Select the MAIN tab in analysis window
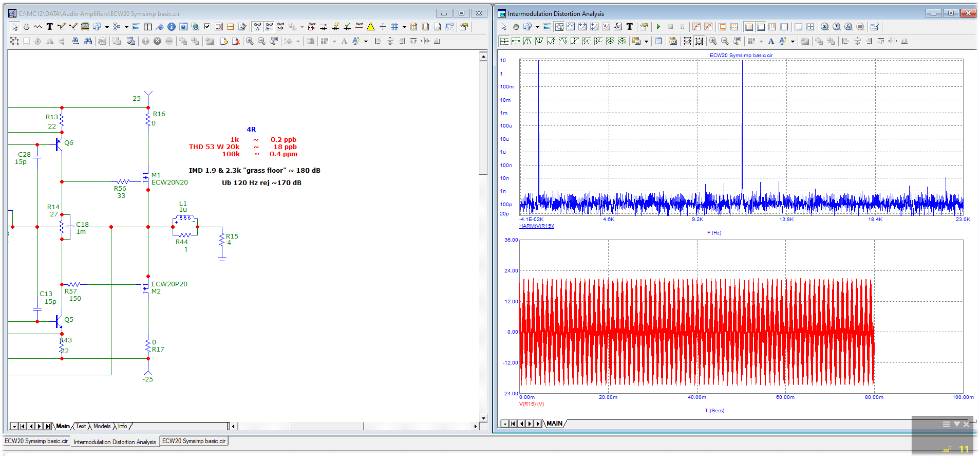The image size is (980, 457). (x=554, y=424)
